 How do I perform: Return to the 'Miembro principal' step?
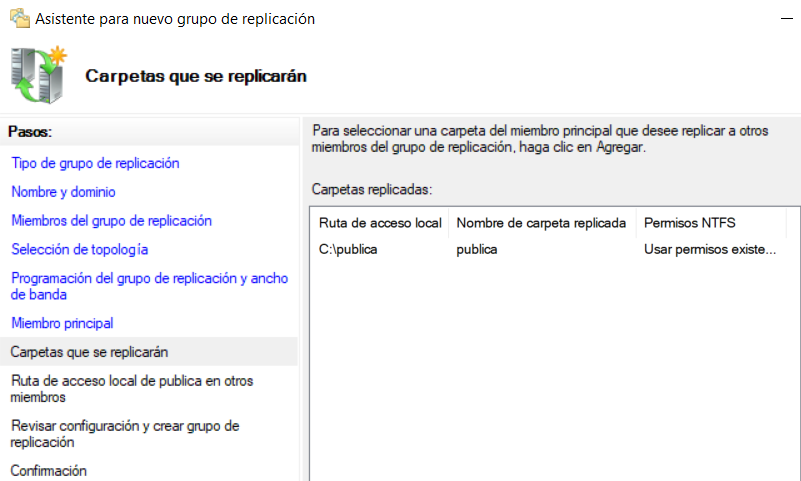(x=62, y=323)
